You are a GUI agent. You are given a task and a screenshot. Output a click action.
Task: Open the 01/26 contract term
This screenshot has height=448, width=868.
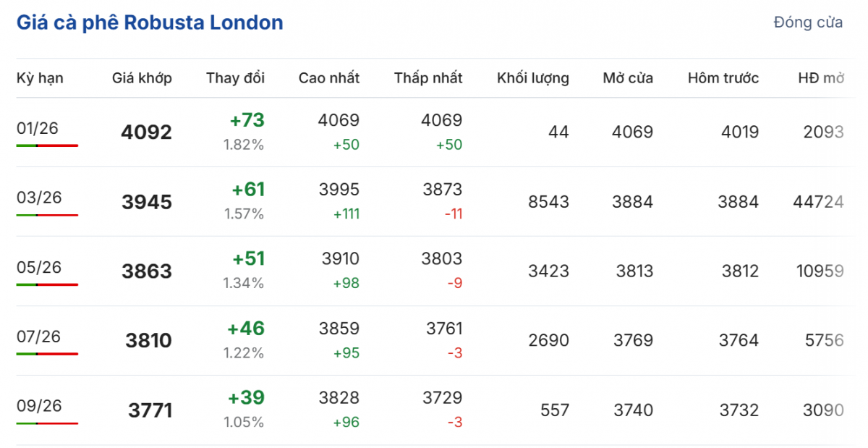[38, 129]
